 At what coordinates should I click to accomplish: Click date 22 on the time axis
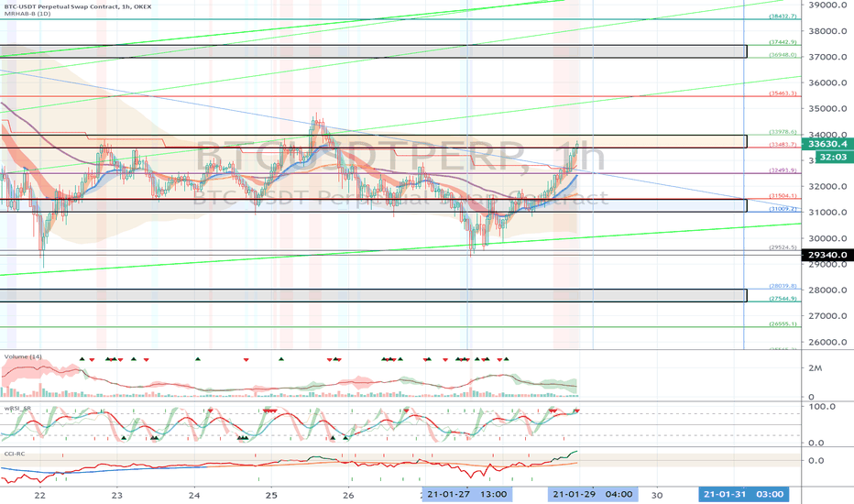[x=39, y=495]
